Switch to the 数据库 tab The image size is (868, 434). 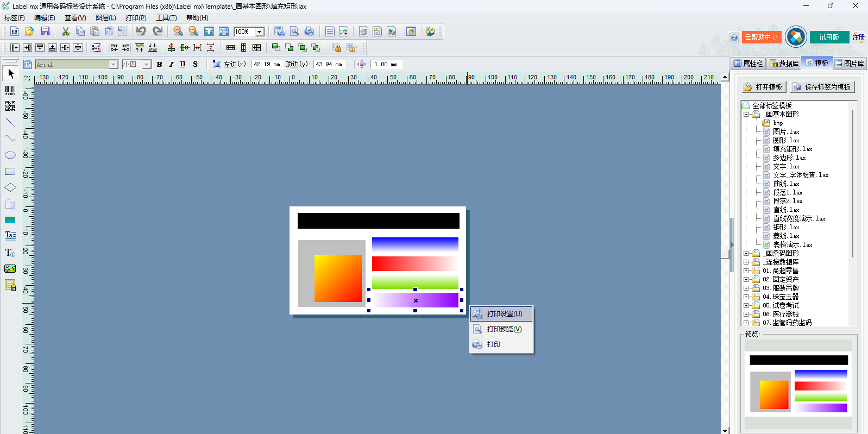pyautogui.click(x=784, y=64)
